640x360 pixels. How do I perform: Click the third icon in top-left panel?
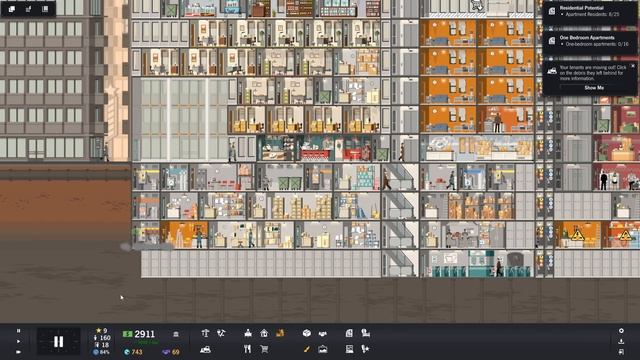click(45, 9)
